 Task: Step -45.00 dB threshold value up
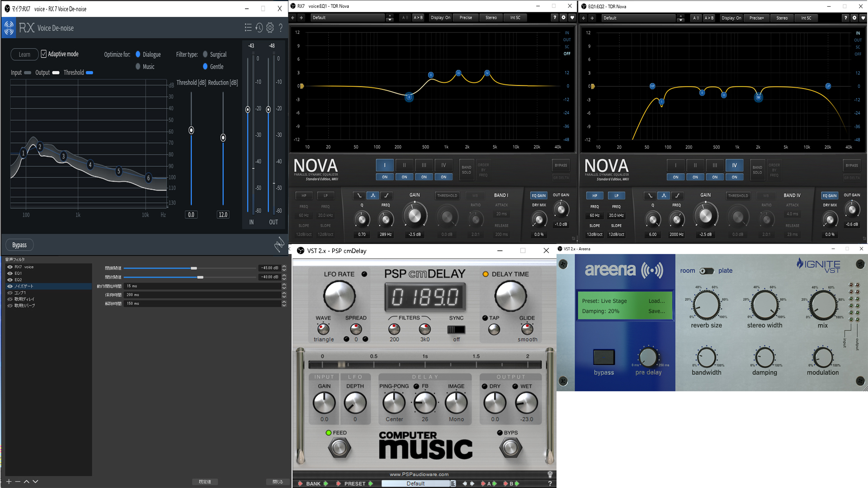[x=284, y=266]
